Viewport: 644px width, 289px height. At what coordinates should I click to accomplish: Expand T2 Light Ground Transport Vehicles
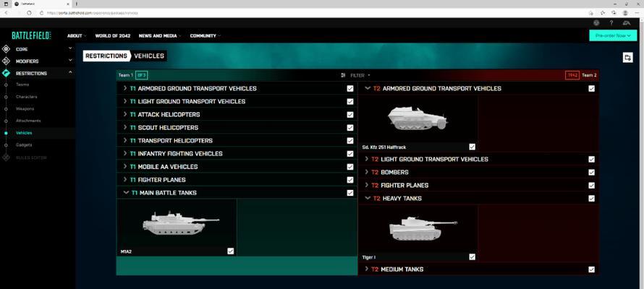click(367, 159)
